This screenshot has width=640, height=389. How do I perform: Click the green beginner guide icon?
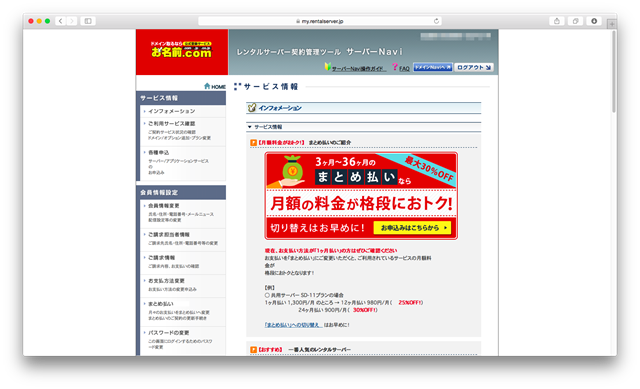pos(327,66)
